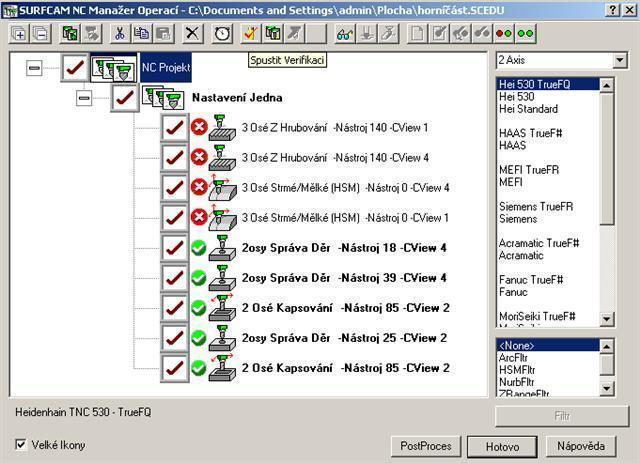Click NC Projekt stacked operations icon

pos(114,68)
